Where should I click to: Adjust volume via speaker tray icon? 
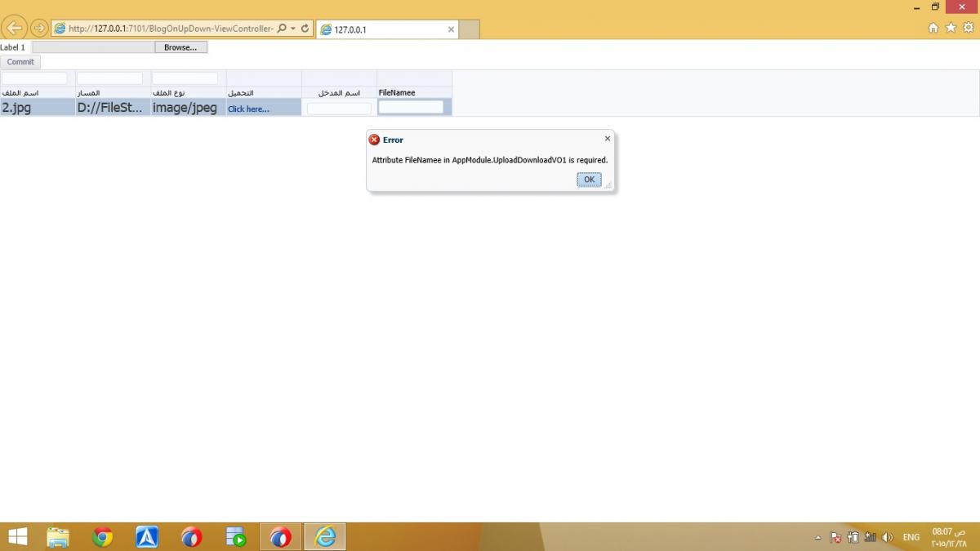coord(888,537)
